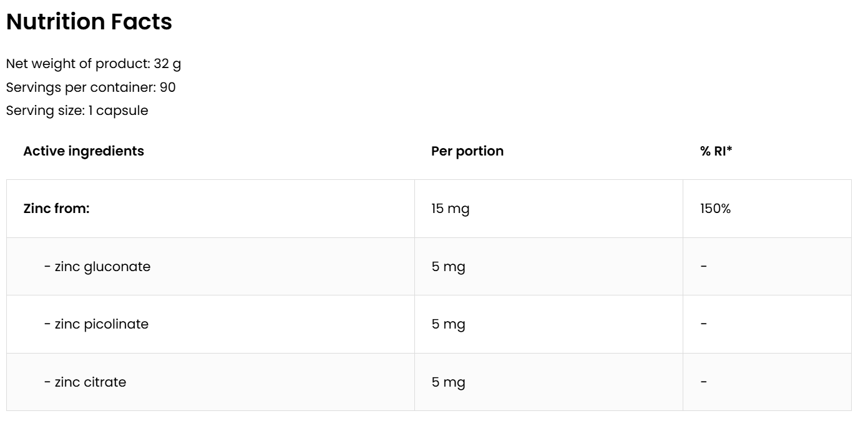Select the zinc citrate ingredient row
Viewport: 868px width, 426px height.
[85, 382]
